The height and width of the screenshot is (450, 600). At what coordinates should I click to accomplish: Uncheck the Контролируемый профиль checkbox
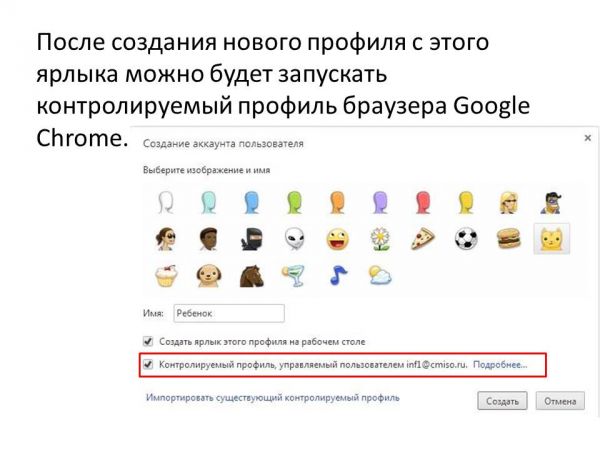[148, 364]
